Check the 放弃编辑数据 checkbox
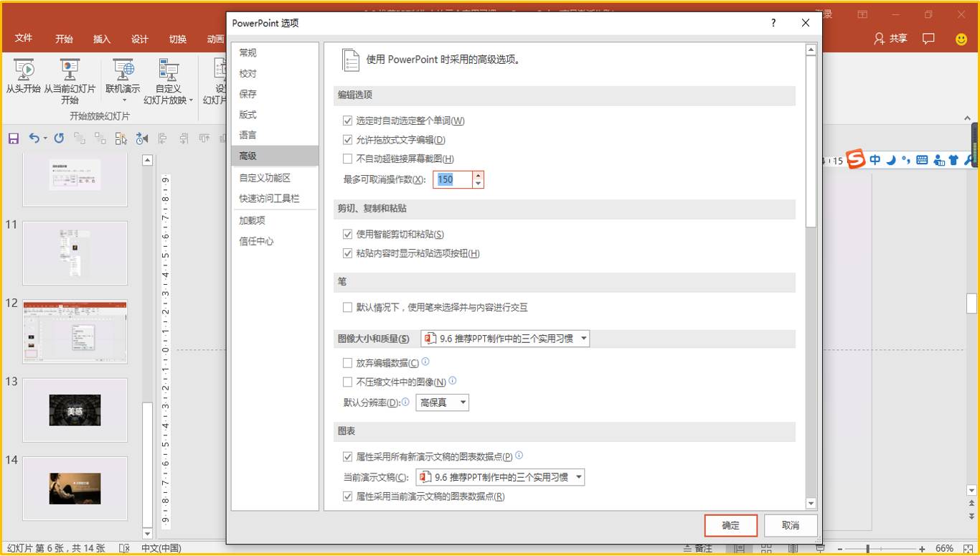 tap(348, 363)
